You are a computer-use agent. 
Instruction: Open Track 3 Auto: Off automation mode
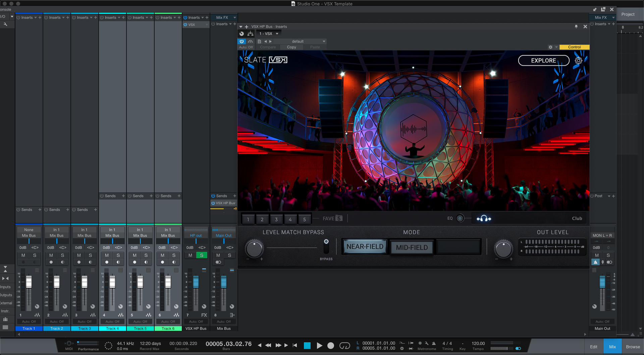click(x=85, y=321)
